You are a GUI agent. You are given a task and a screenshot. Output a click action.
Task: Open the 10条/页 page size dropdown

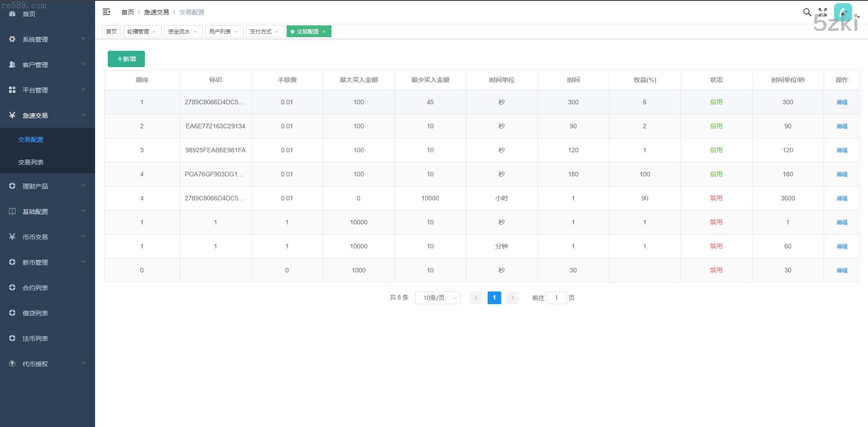(437, 298)
